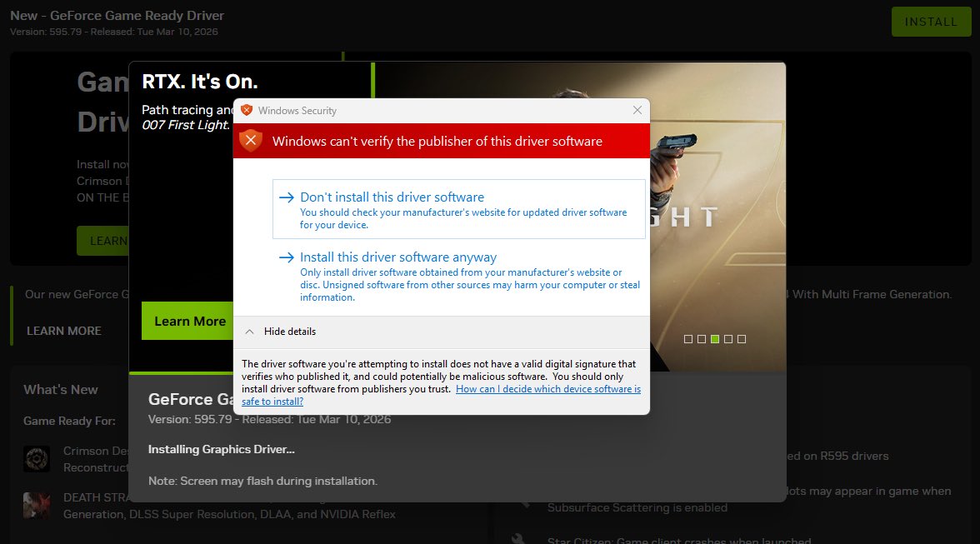Select the first carousel slide indicator
The image size is (980, 544).
tap(688, 339)
